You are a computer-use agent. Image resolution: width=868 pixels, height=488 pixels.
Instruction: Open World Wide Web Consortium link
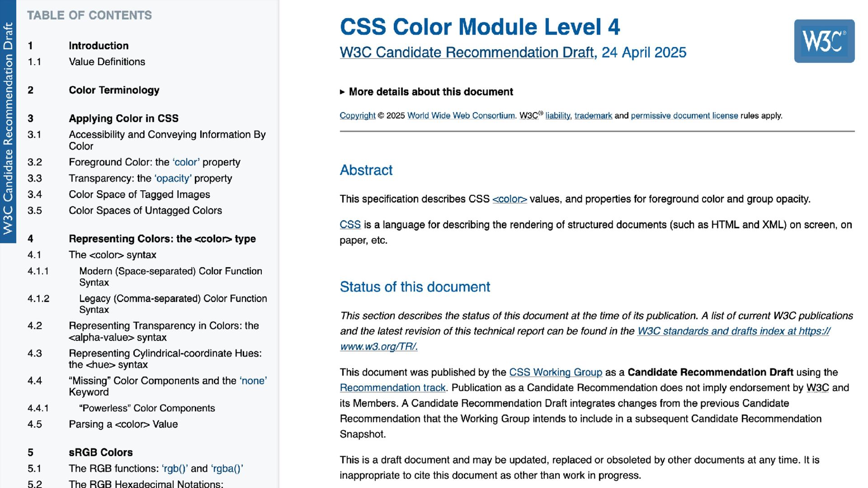[x=461, y=116]
